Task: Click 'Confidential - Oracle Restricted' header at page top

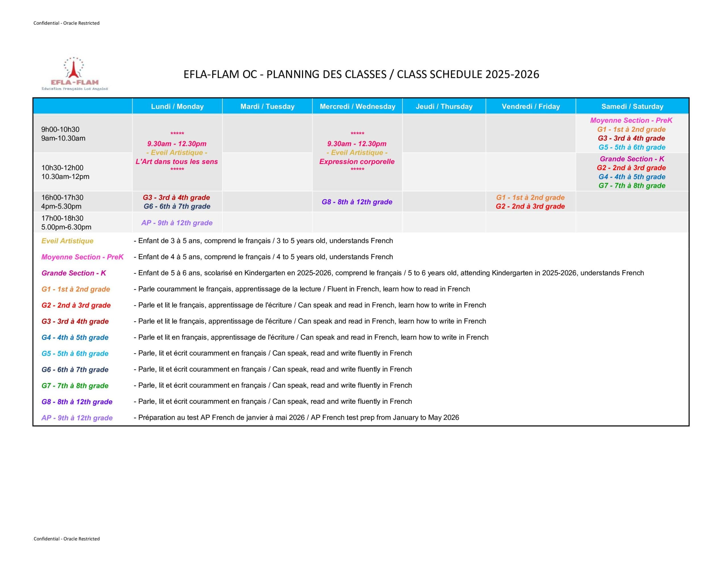Action: tap(66, 23)
